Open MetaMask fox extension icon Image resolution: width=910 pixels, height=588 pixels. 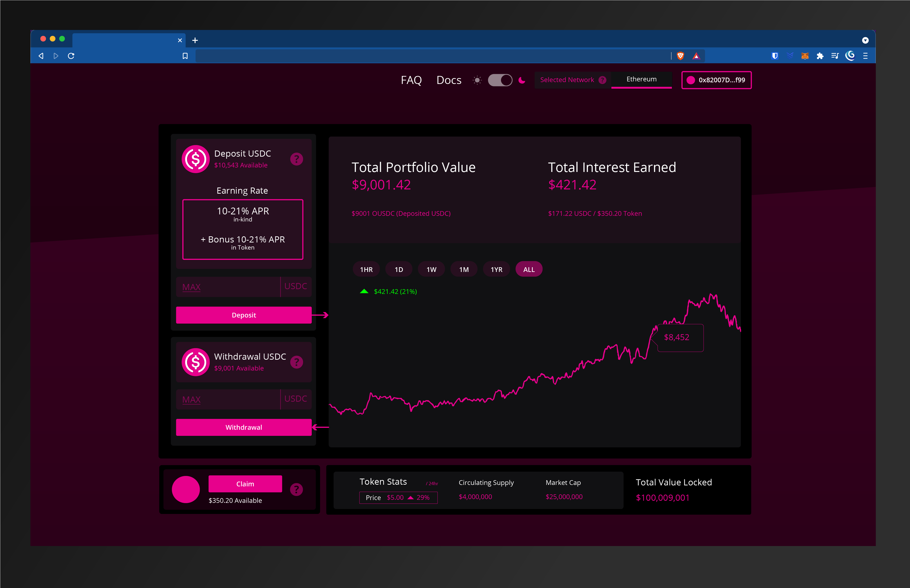click(x=805, y=56)
